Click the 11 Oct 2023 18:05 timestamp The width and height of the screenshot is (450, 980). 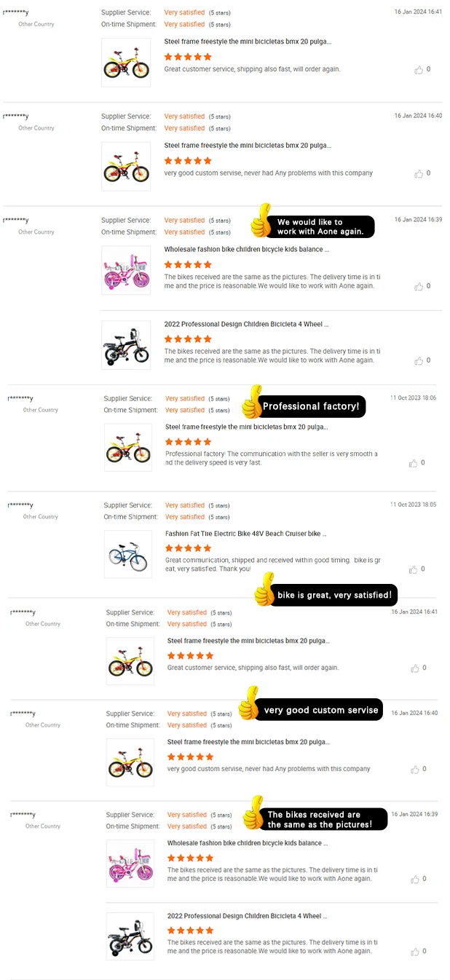(413, 505)
